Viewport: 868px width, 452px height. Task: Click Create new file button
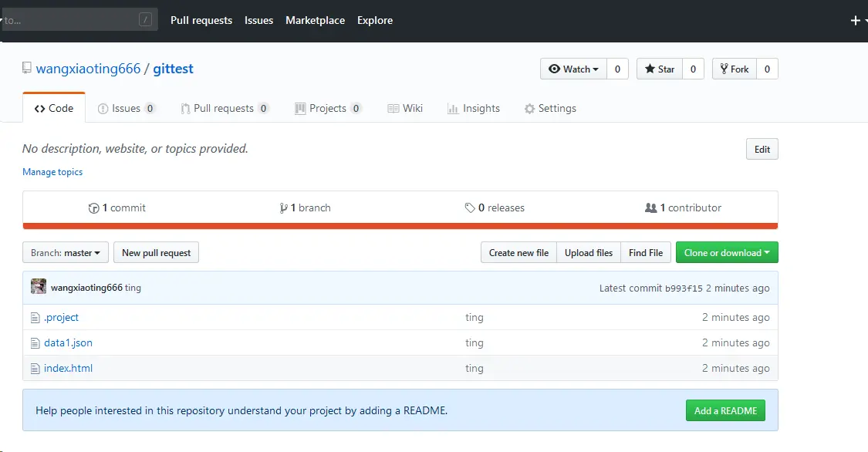518,253
